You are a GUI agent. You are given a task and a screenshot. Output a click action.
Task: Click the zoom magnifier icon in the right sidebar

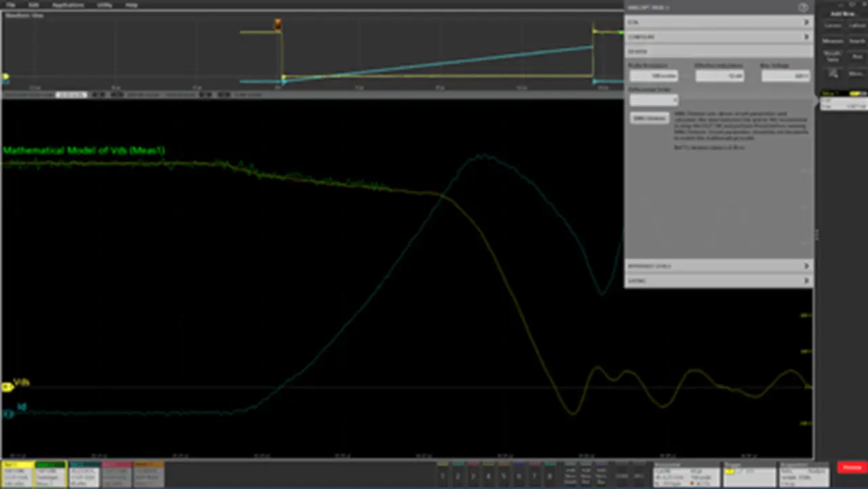(833, 73)
